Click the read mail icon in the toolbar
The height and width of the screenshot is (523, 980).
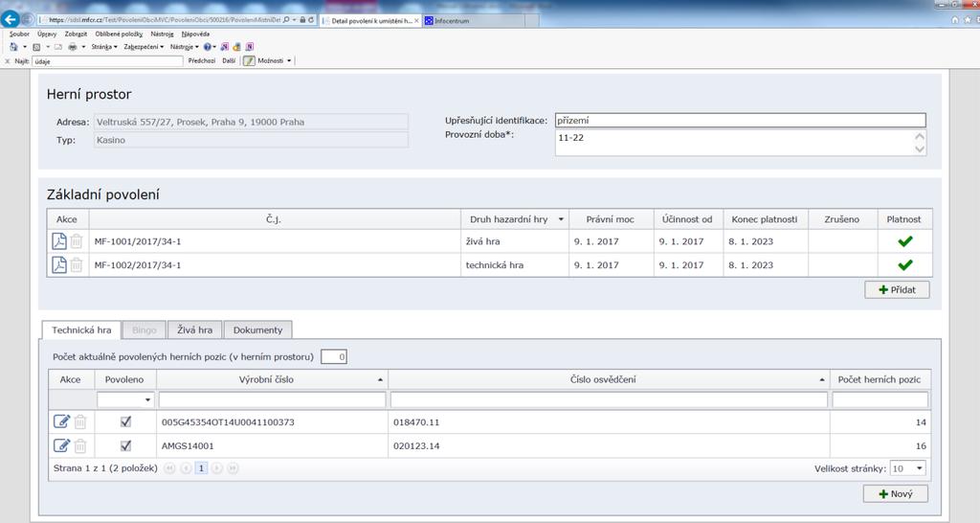[x=58, y=47]
